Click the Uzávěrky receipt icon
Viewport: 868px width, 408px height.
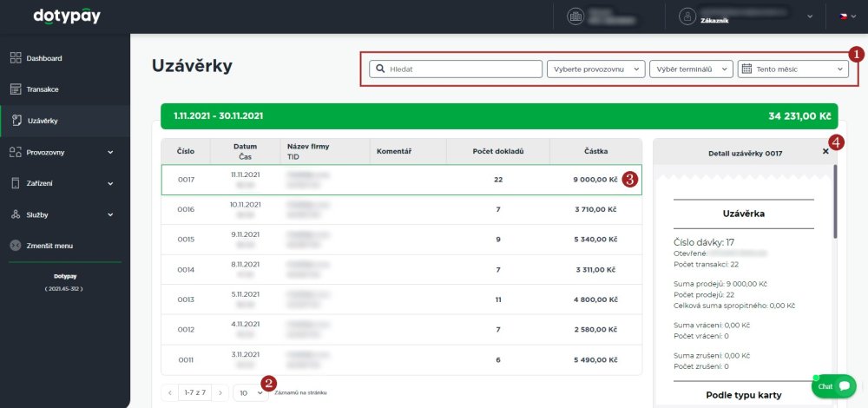coord(16,120)
